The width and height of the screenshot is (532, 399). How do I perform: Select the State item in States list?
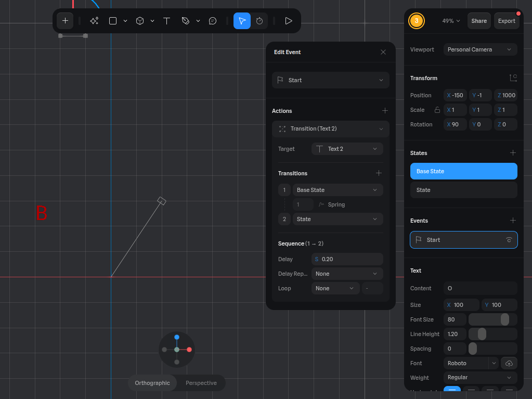(463, 190)
